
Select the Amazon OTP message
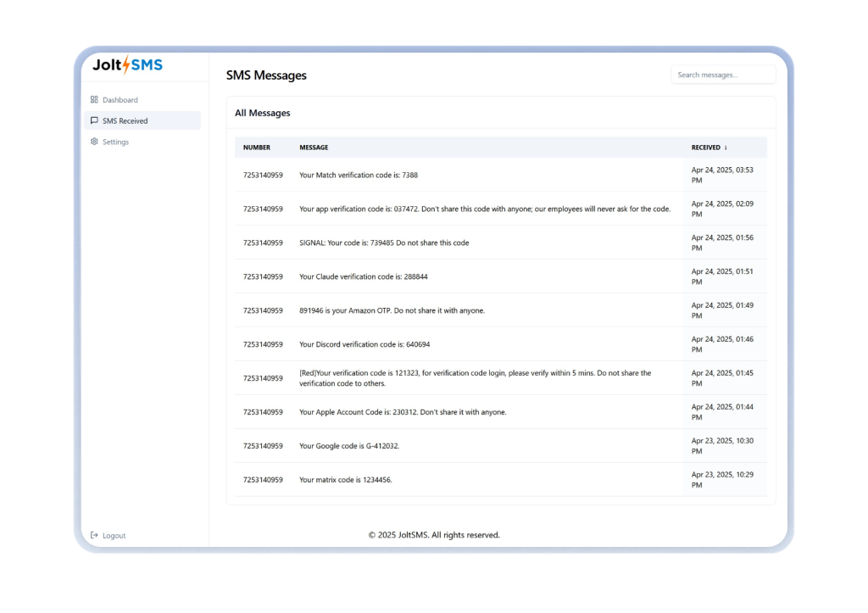pyautogui.click(x=392, y=310)
